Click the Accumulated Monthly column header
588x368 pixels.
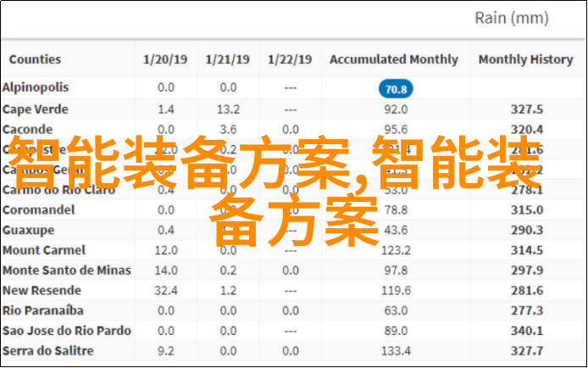point(394,59)
